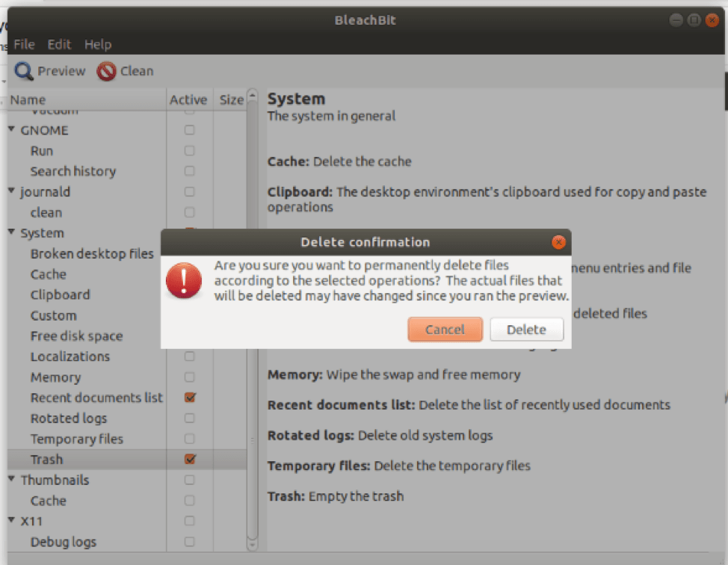728x565 pixels.
Task: Minimize the BleachBit window
Action: point(676,20)
